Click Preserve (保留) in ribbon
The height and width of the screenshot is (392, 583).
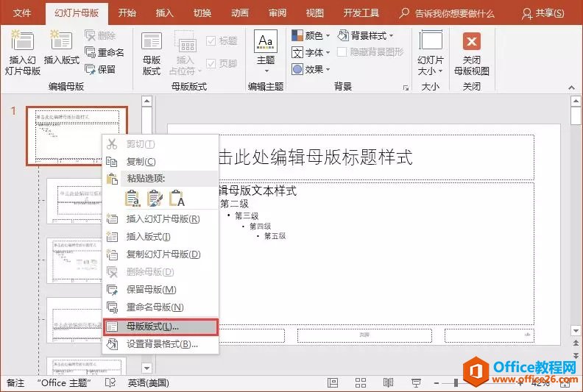pyautogui.click(x=100, y=69)
